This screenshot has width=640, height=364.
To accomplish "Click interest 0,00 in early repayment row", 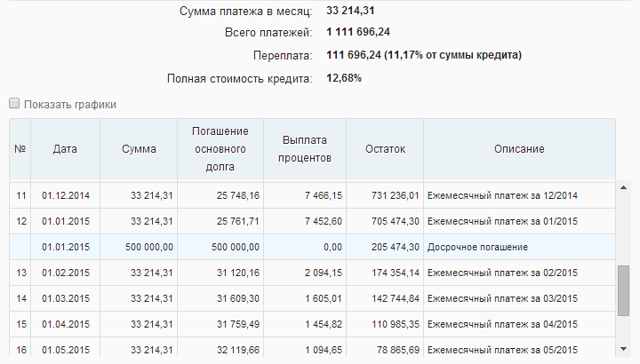I will tap(333, 247).
